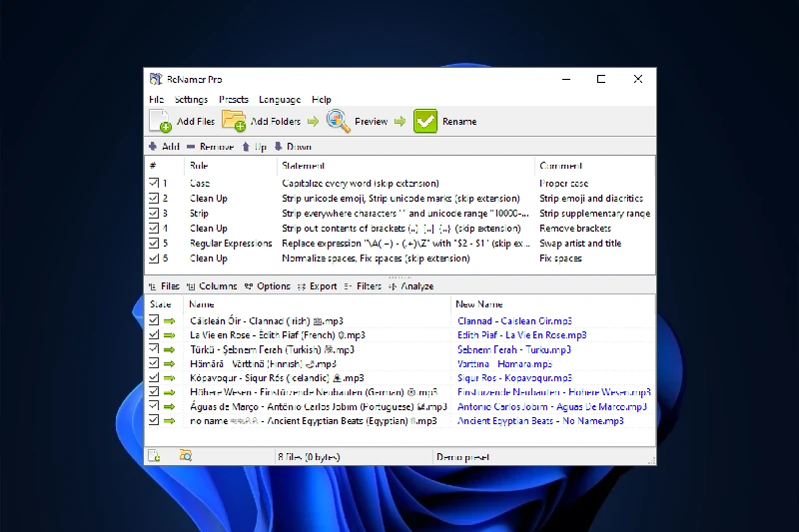Open the Columns icon in file toolbar
The image size is (799, 532).
[191, 286]
